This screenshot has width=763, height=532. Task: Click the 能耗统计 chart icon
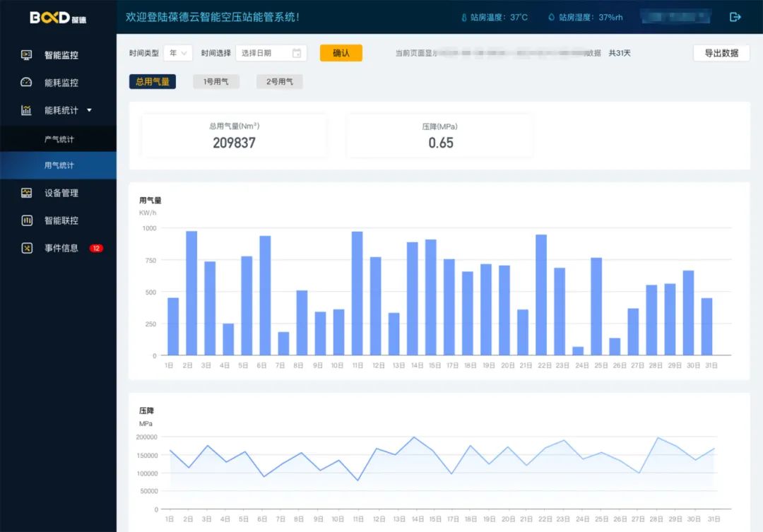[x=27, y=110]
